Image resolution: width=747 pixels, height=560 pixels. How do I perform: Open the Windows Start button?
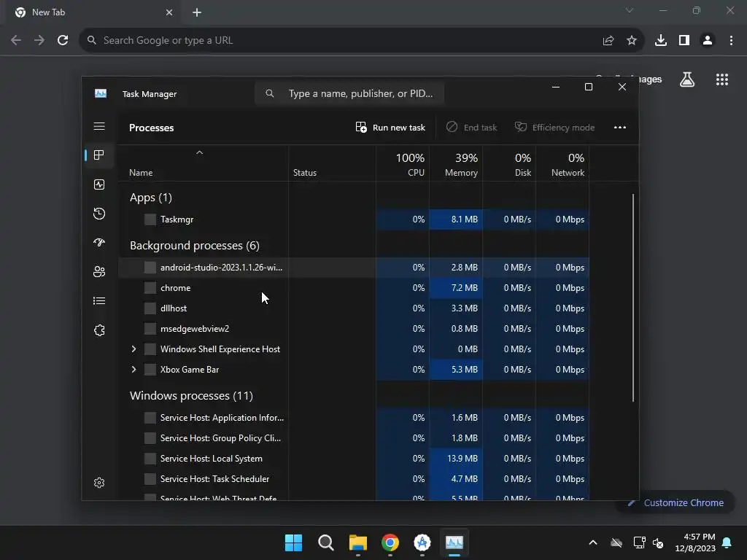pos(293,542)
